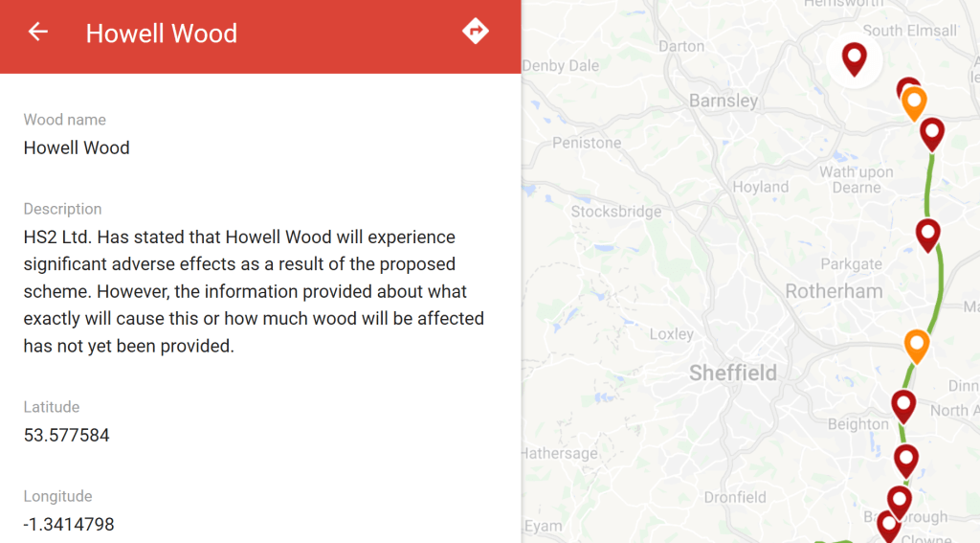Screen dimensions: 980x543
Task: Click the Wood name value text
Action: point(77,148)
